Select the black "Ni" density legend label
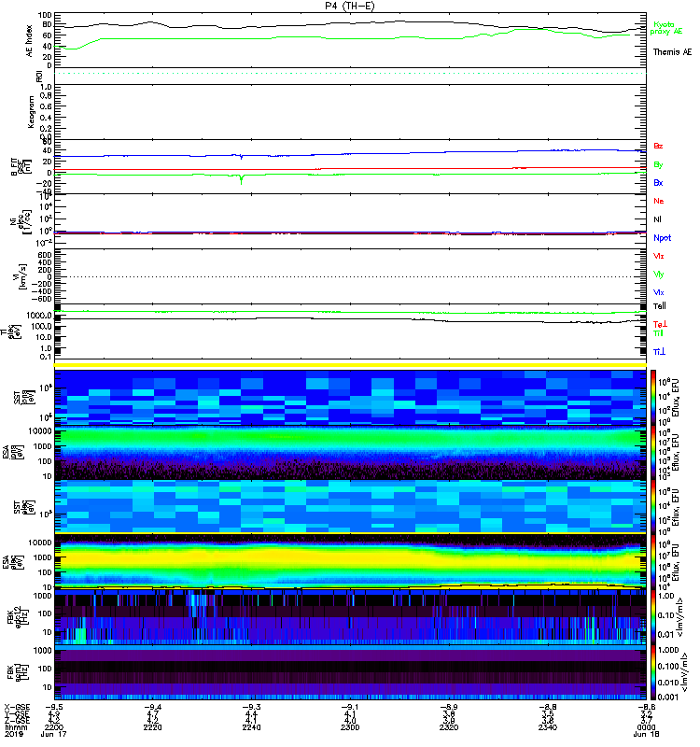Image resolution: width=700 pixels, height=747 pixels. point(658,219)
